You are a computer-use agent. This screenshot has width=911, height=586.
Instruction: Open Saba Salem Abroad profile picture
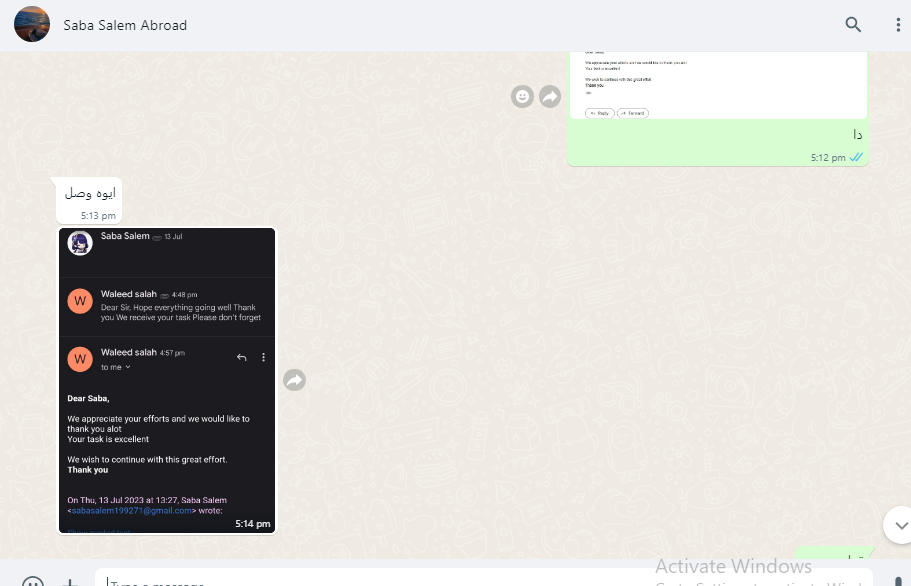[32, 24]
